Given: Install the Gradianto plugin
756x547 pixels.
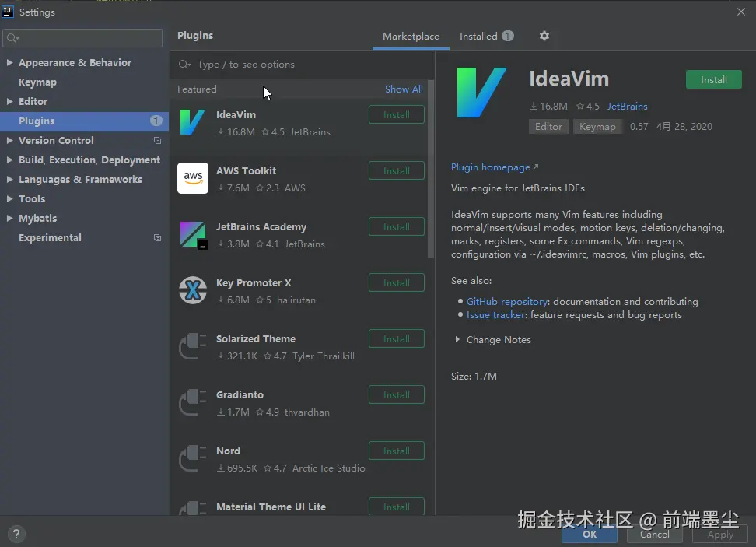Looking at the screenshot, I should point(397,394).
